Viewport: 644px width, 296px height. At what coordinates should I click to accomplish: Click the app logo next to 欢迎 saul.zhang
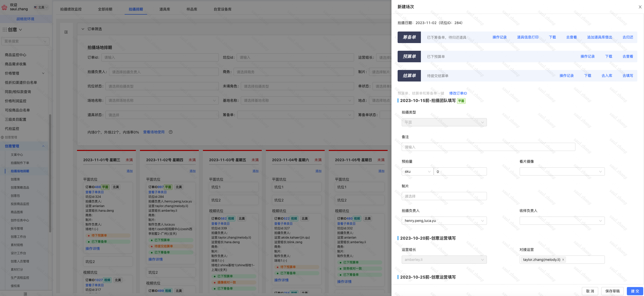tap(4, 7)
